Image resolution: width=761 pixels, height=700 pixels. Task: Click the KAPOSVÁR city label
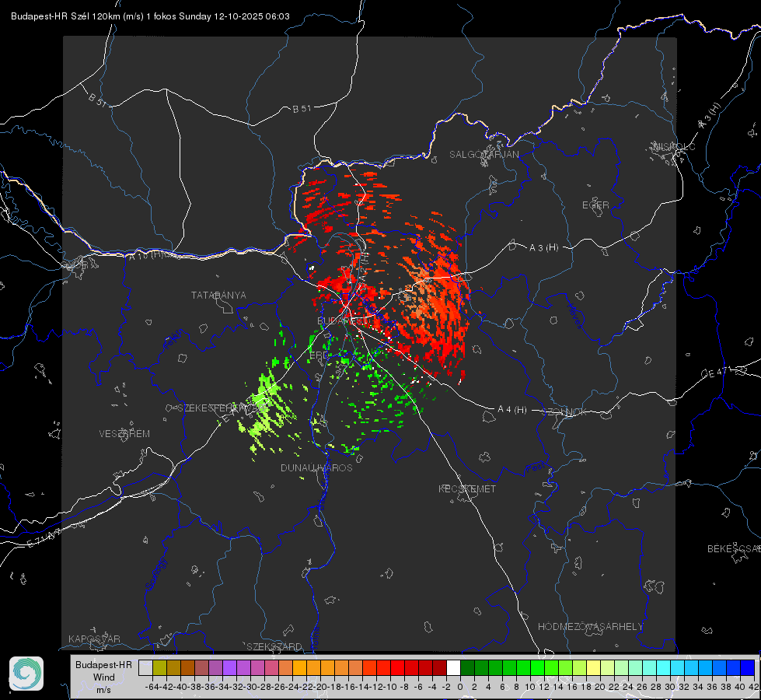click(x=94, y=639)
